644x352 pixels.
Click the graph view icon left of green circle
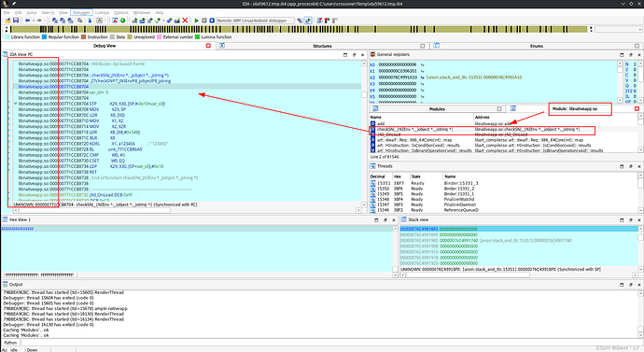[115, 21]
